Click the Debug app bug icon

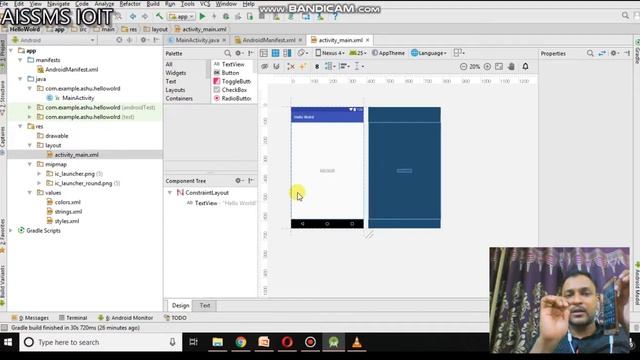tap(226, 17)
